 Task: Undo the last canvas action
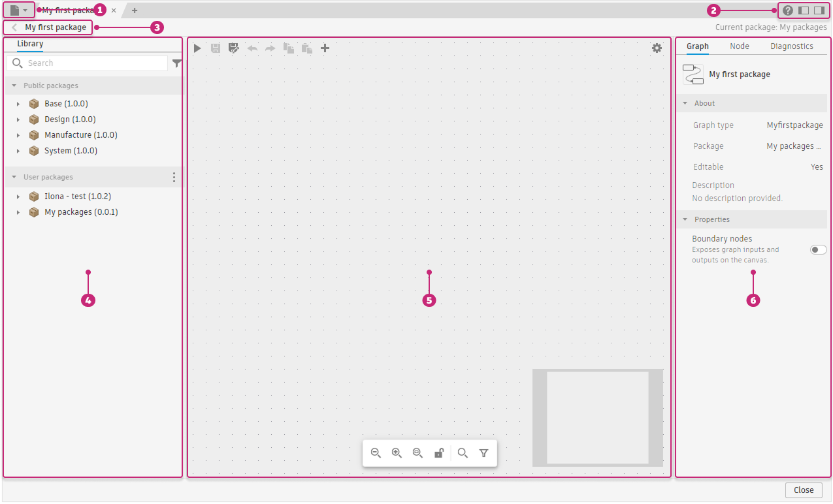point(252,48)
